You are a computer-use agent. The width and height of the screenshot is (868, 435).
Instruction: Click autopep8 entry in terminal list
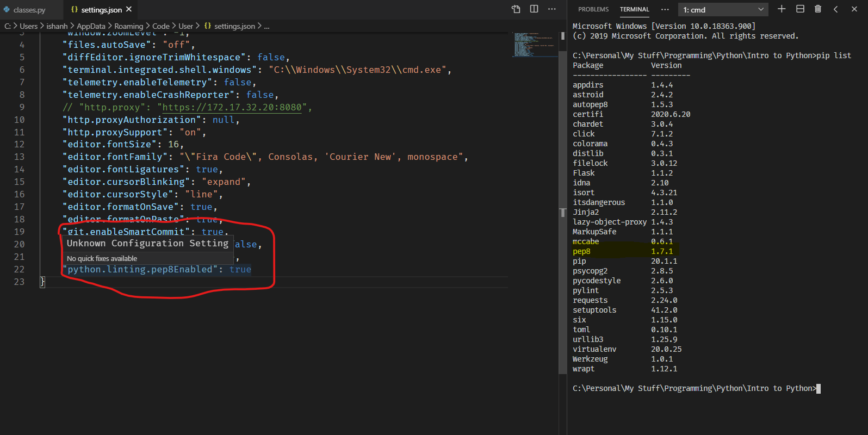pos(590,104)
